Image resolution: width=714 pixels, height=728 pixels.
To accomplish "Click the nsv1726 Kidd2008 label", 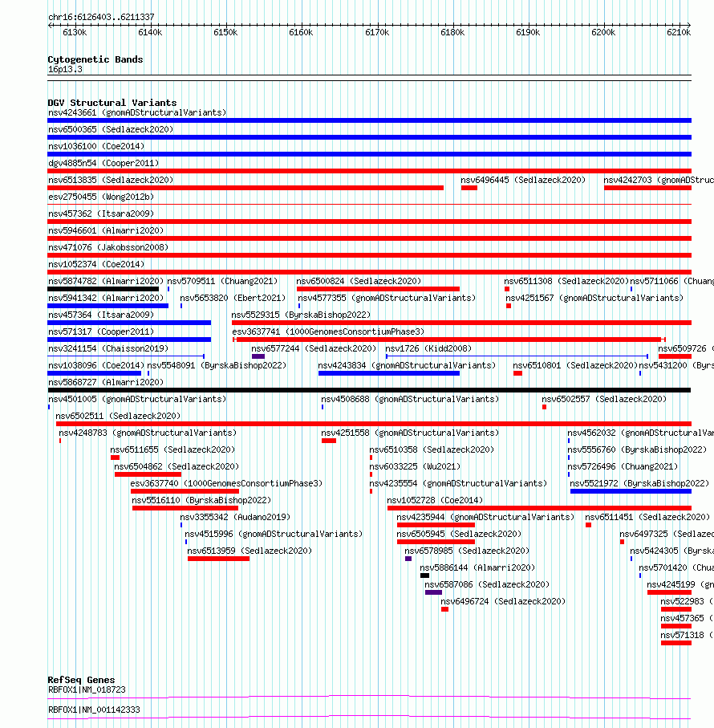I will click(x=428, y=348).
